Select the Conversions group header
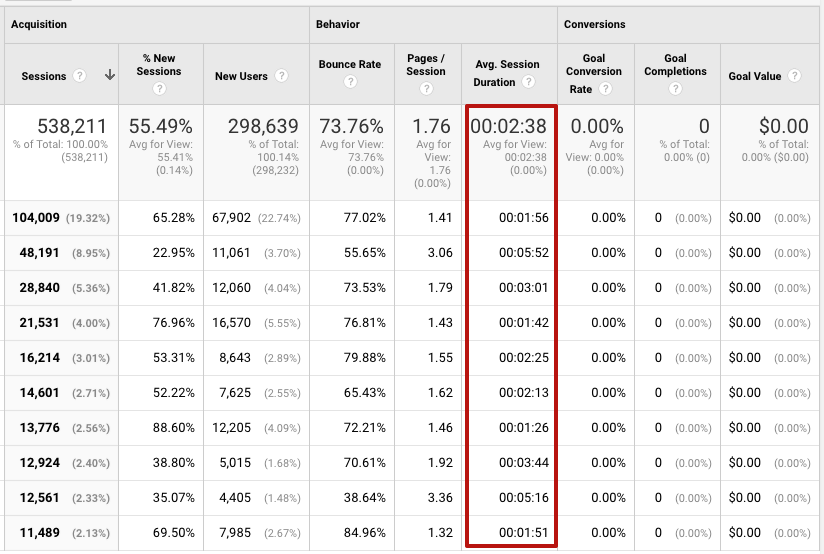The height and width of the screenshot is (554, 824). pos(594,24)
